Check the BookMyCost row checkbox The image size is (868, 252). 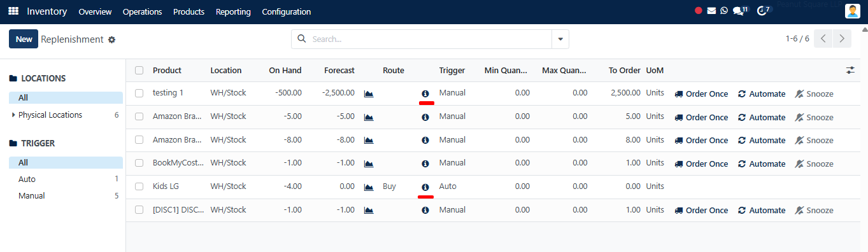139,163
